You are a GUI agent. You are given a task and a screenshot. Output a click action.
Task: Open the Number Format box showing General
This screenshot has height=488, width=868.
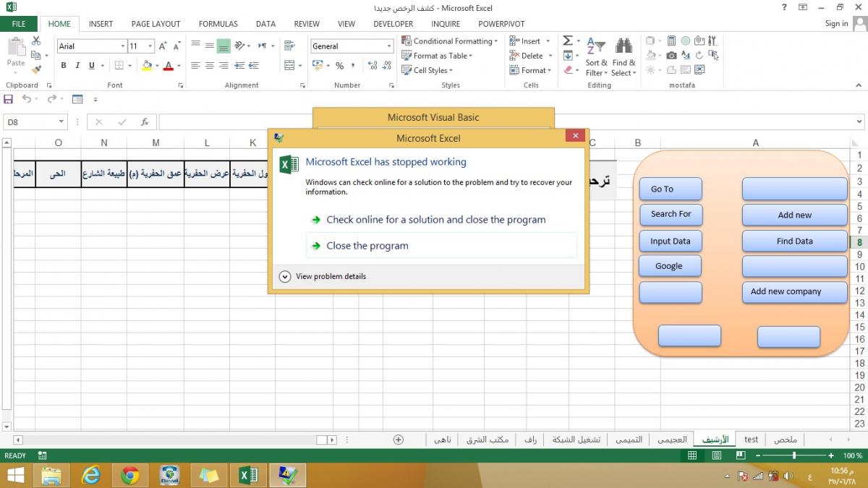[352, 46]
